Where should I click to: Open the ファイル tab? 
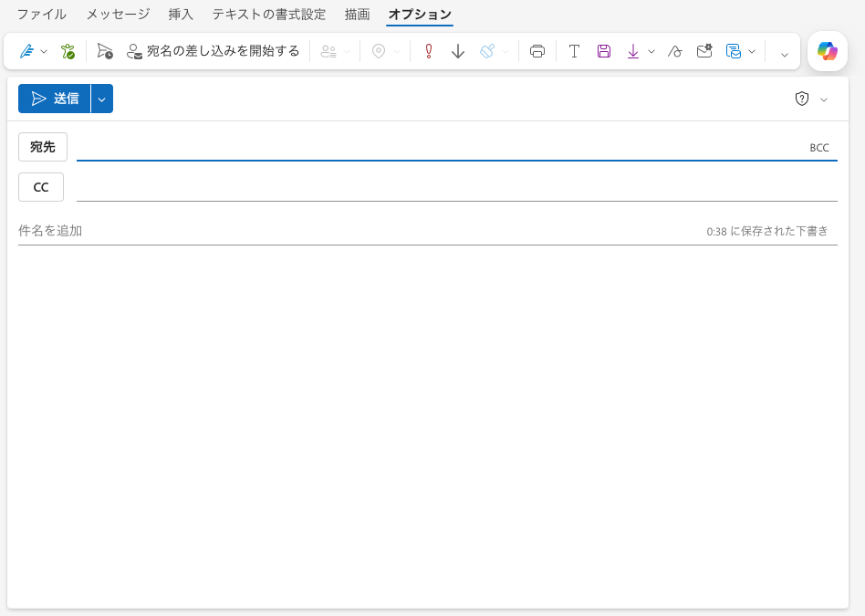tap(42, 15)
